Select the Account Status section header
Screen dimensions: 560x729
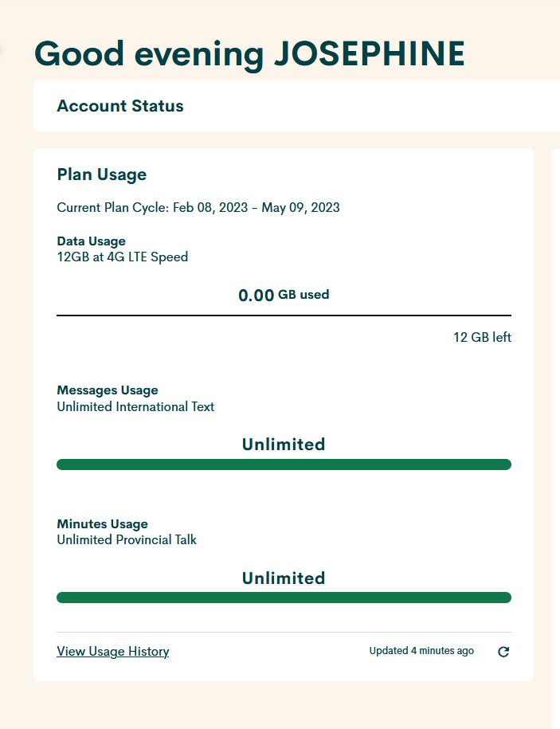[x=119, y=105]
